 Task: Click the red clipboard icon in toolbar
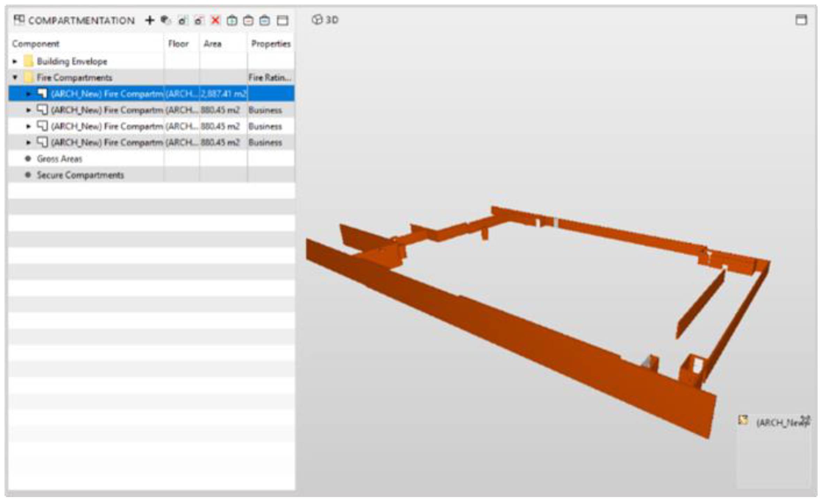[x=248, y=21]
